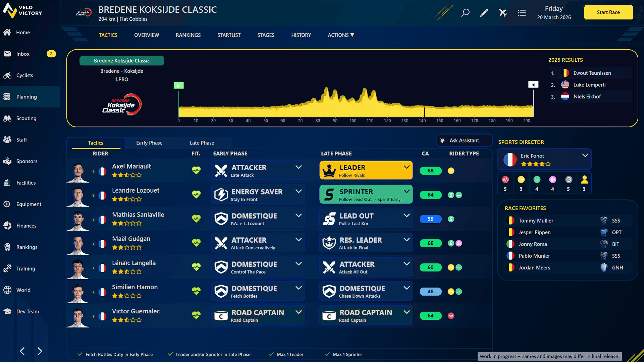Screen dimensions: 644x362
Task: Click race favorite Tommy Mullier
Action: (536, 221)
